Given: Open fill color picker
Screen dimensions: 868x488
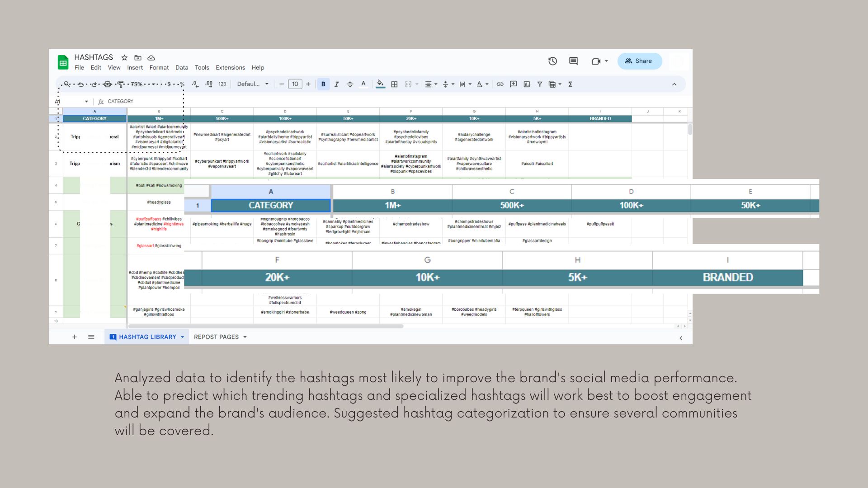Looking at the screenshot, I should coord(380,84).
